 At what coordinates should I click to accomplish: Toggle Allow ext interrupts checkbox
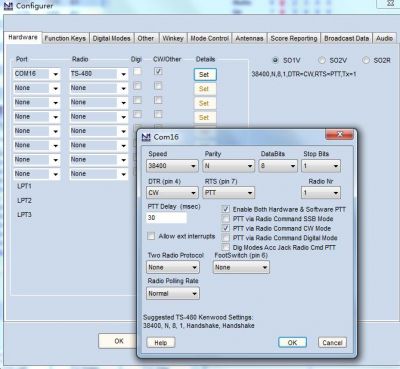pyautogui.click(x=151, y=236)
